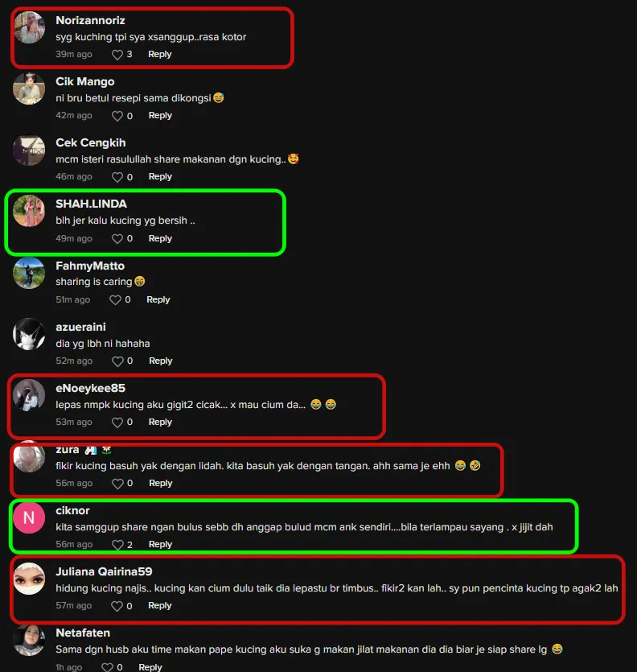
Task: Reply to Norizannoriz's comment
Action: coord(160,54)
